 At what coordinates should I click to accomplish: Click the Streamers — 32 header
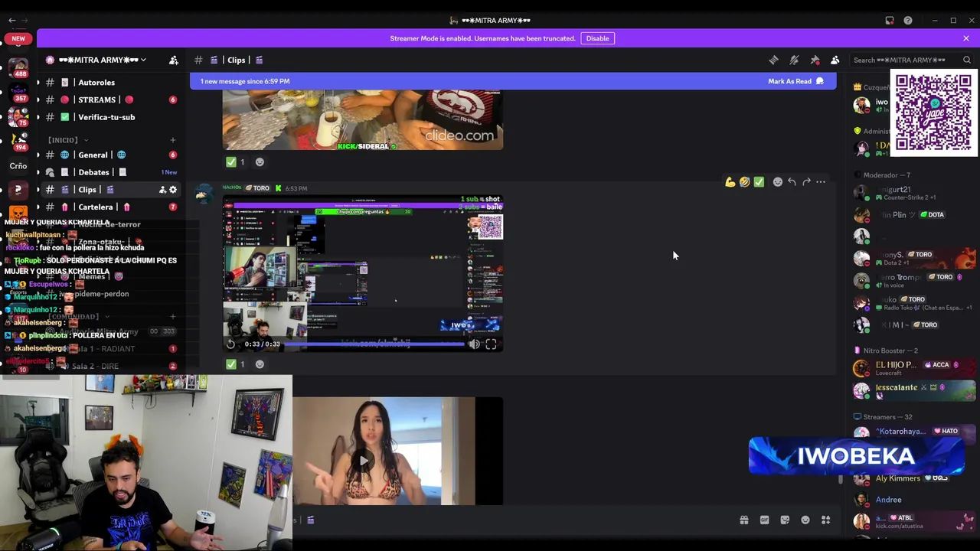[887, 417]
